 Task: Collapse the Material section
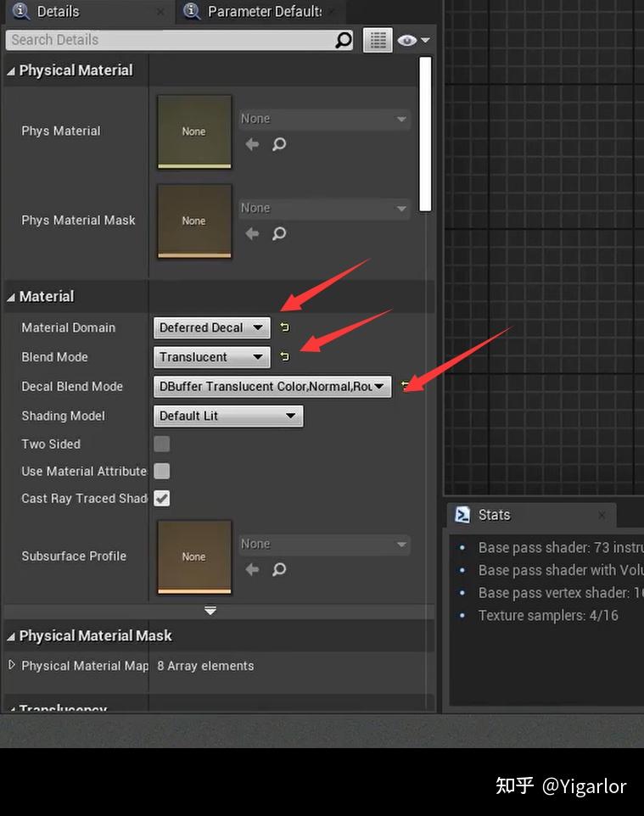pyautogui.click(x=11, y=297)
